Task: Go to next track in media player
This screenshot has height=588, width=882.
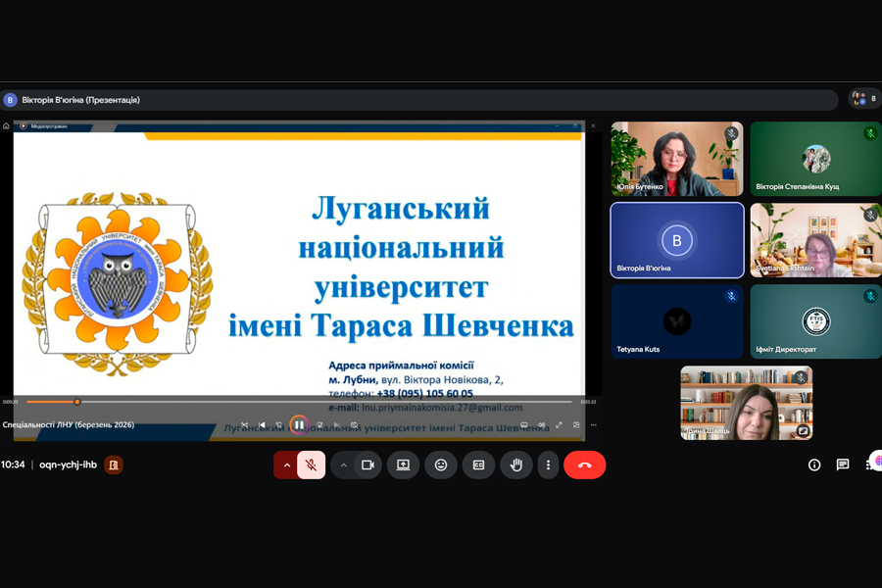Action: pyautogui.click(x=337, y=424)
